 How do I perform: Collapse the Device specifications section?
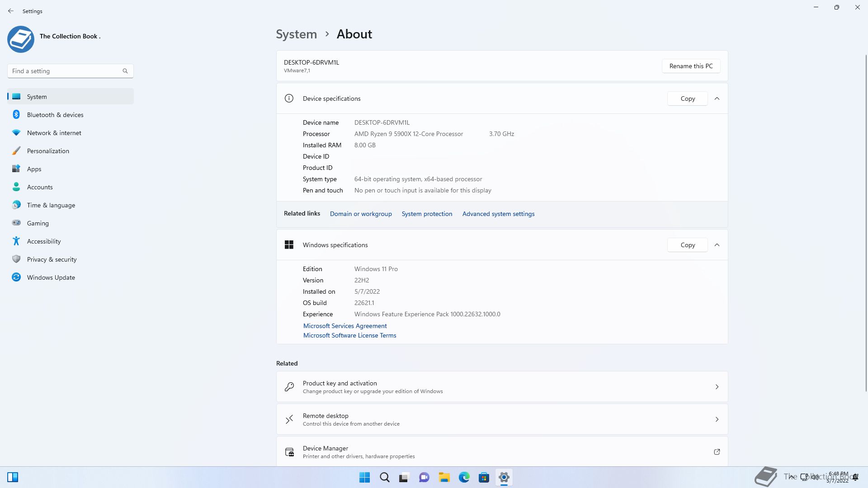point(717,99)
